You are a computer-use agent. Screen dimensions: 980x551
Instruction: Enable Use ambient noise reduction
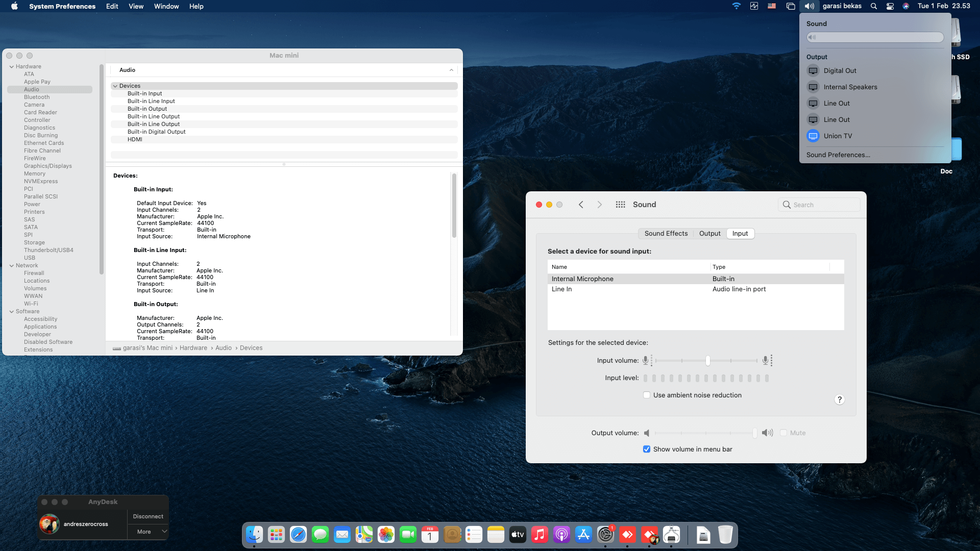646,395
